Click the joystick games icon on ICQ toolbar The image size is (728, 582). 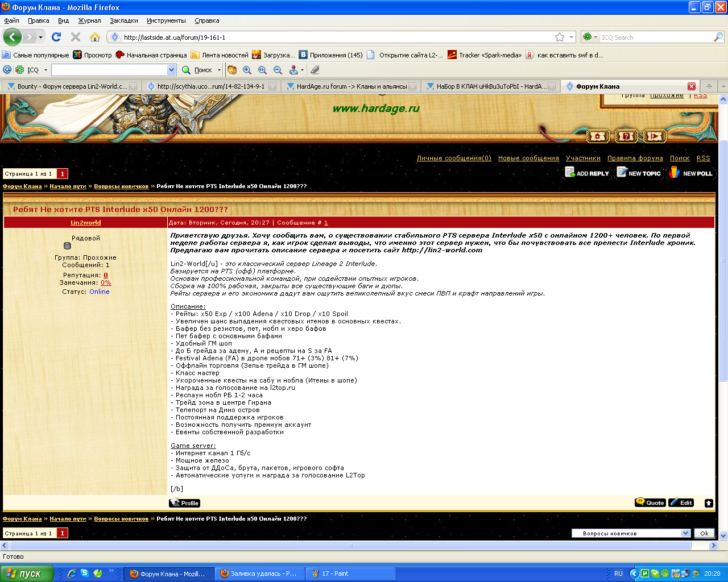[x=293, y=70]
